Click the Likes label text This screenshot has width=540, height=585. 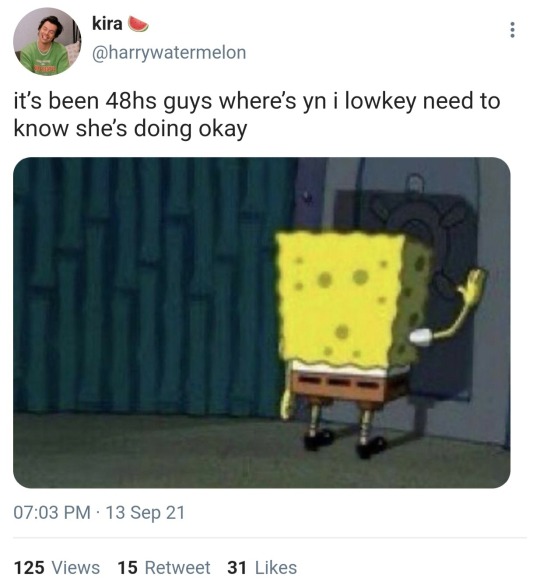coord(276,567)
